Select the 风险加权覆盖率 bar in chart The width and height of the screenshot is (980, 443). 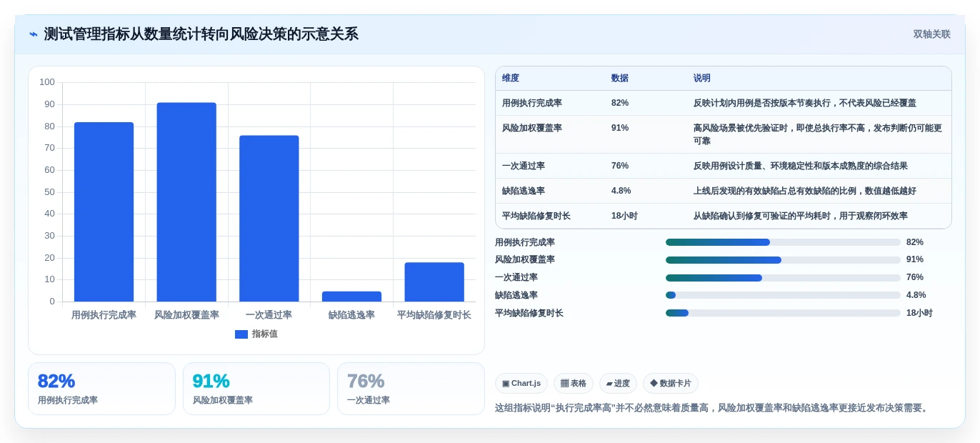tap(186, 202)
